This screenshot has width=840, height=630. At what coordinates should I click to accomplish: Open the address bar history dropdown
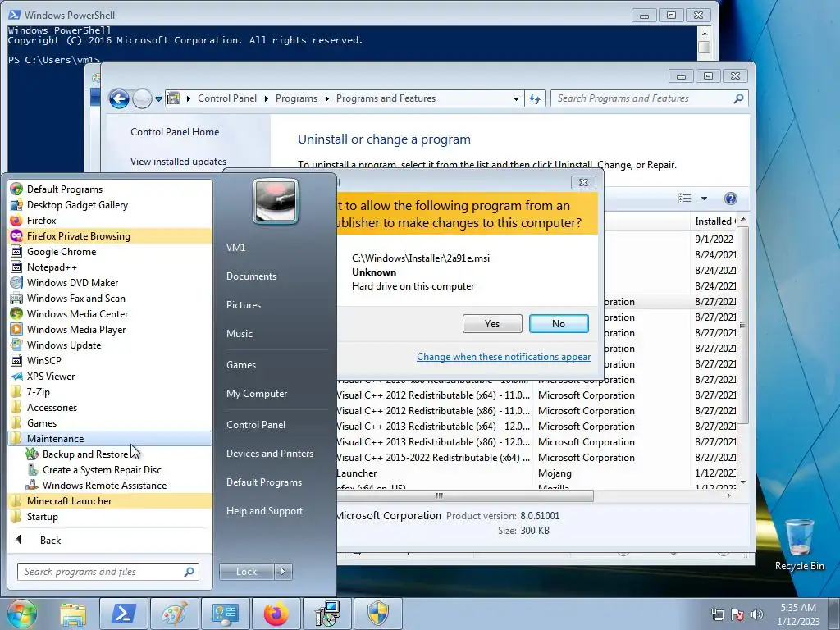click(x=516, y=98)
